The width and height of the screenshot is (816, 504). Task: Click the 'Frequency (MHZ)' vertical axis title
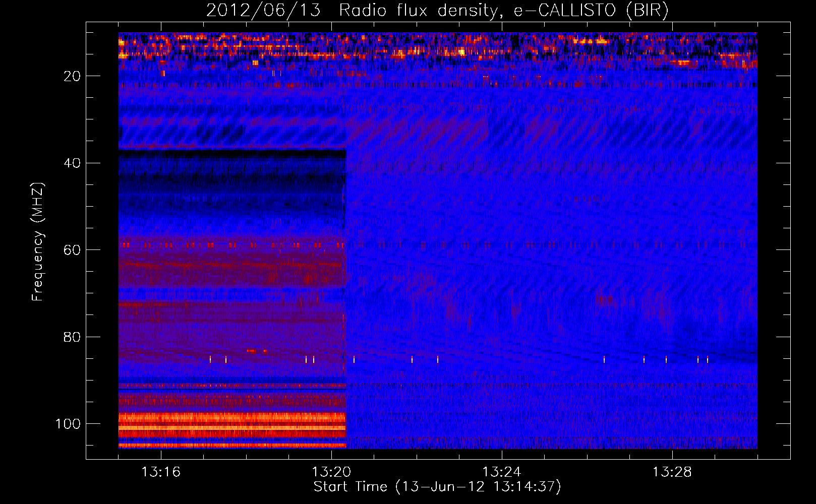(38, 241)
